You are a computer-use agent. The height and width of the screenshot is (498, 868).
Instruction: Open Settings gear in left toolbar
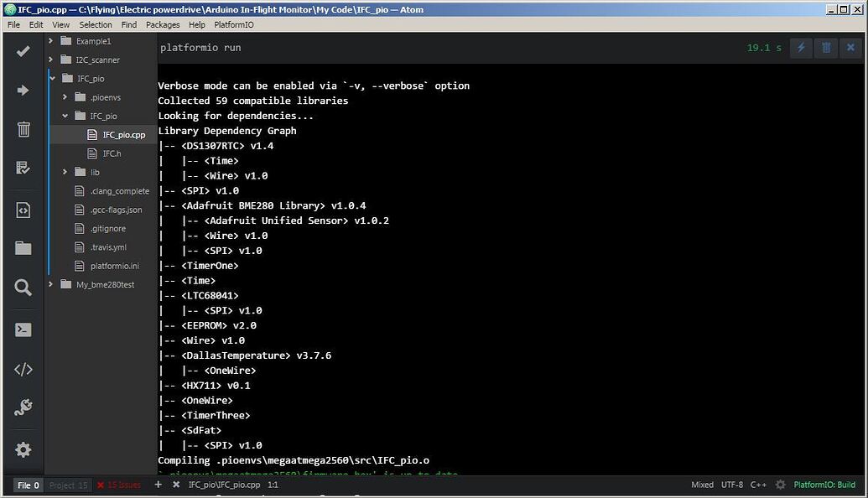tap(23, 449)
